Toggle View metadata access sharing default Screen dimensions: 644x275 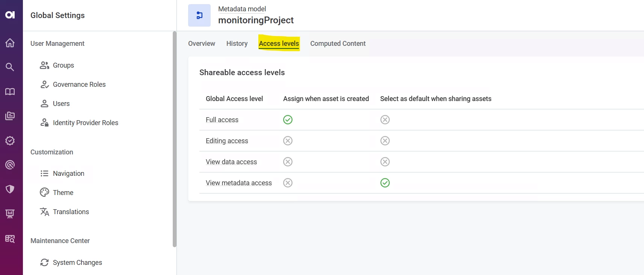[385, 183]
